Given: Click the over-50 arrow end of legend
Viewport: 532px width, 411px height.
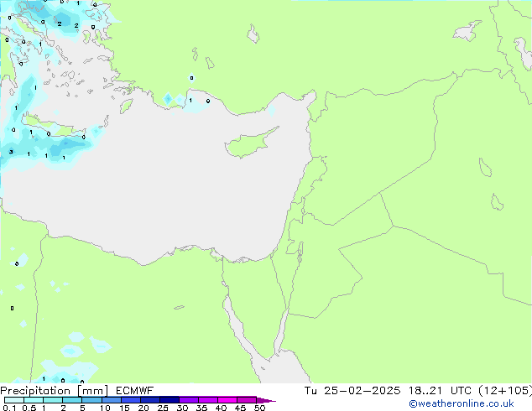Looking at the screenshot, I should point(266,400).
